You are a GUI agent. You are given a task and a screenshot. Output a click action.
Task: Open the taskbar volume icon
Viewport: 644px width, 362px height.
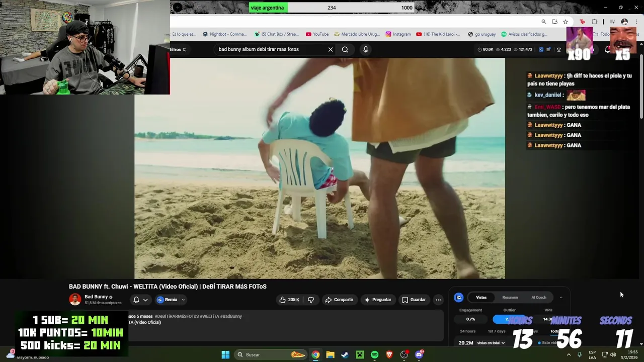click(613, 354)
